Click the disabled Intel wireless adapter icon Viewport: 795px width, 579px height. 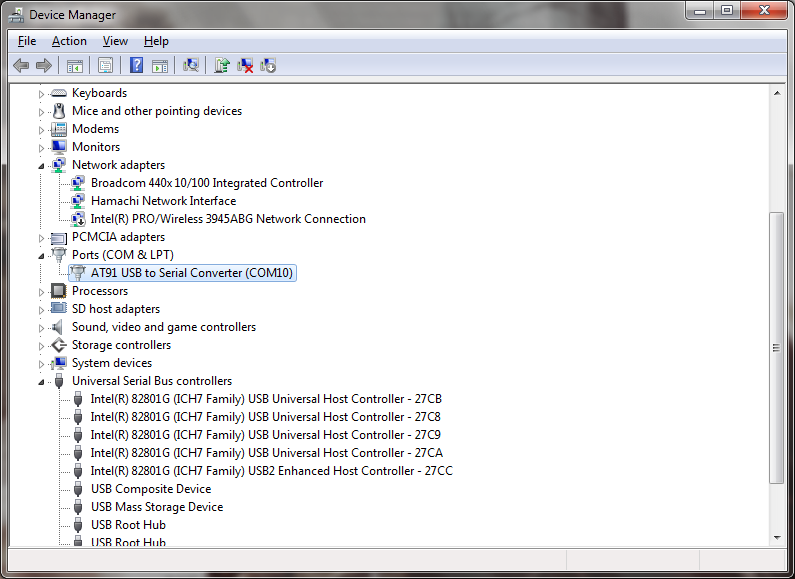click(78, 219)
